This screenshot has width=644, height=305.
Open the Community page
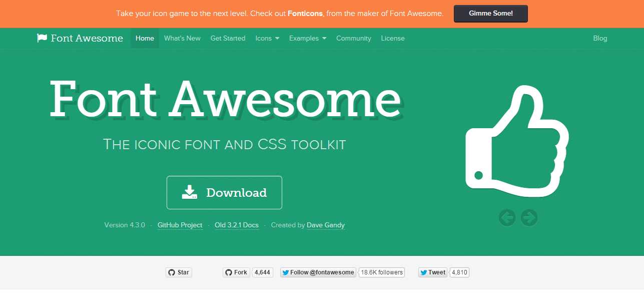354,38
